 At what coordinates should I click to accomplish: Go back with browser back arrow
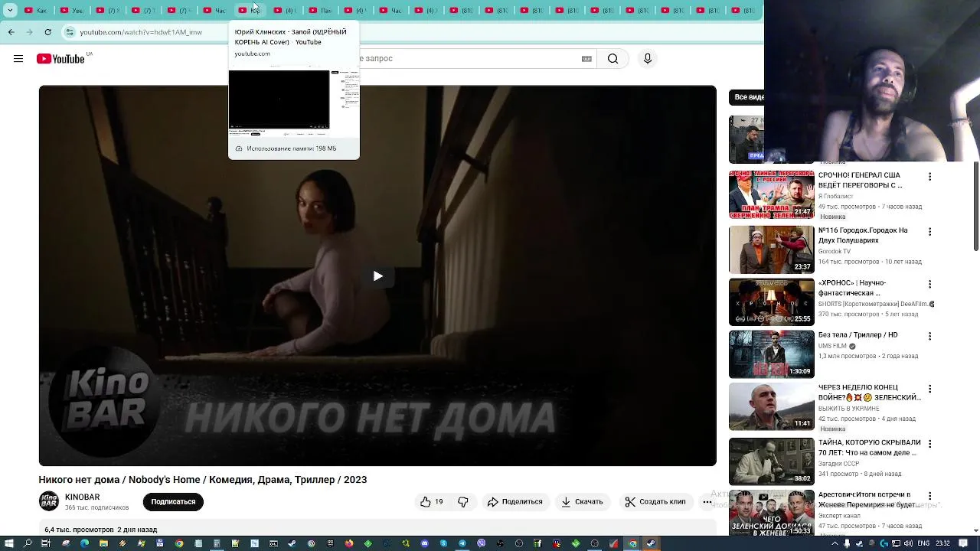11,32
